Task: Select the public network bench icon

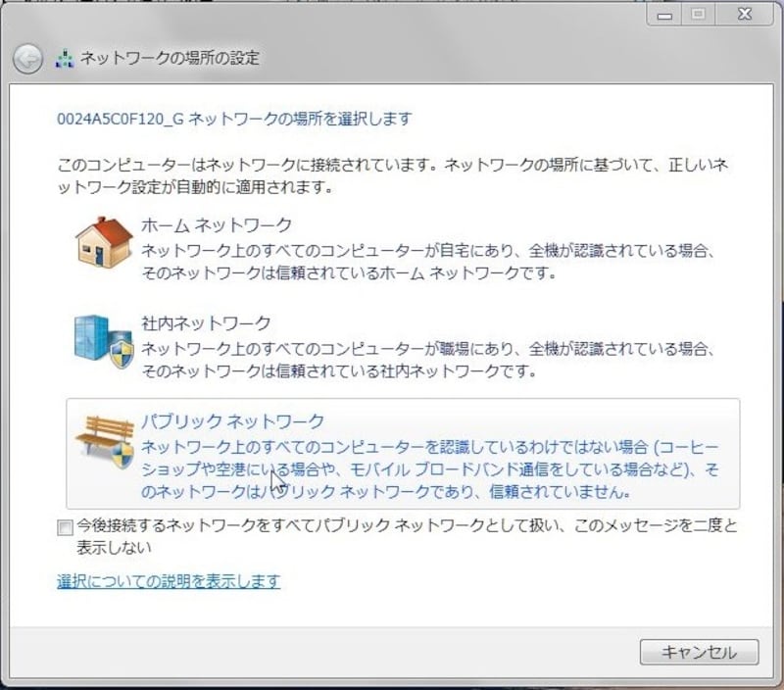Action: pos(103,431)
